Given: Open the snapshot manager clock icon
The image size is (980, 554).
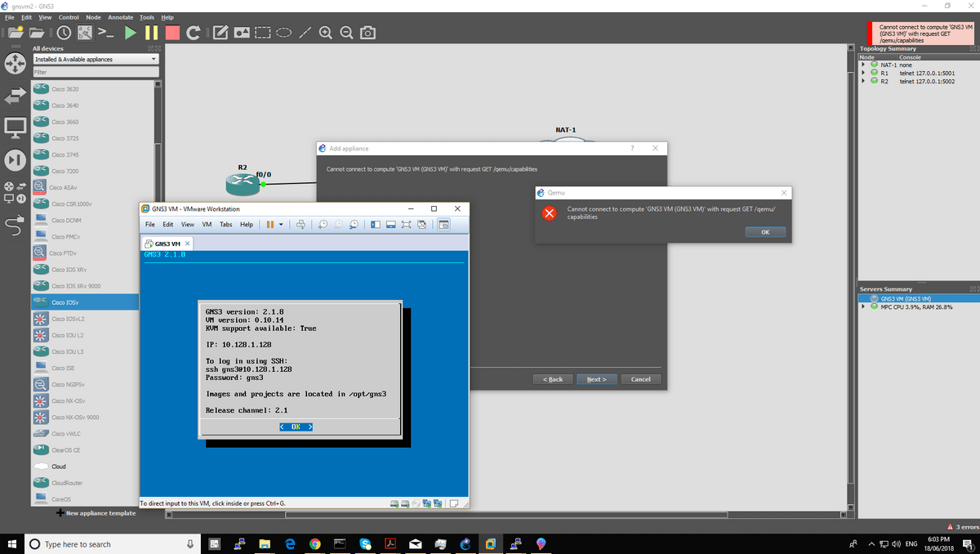Looking at the screenshot, I should pyautogui.click(x=64, y=32).
